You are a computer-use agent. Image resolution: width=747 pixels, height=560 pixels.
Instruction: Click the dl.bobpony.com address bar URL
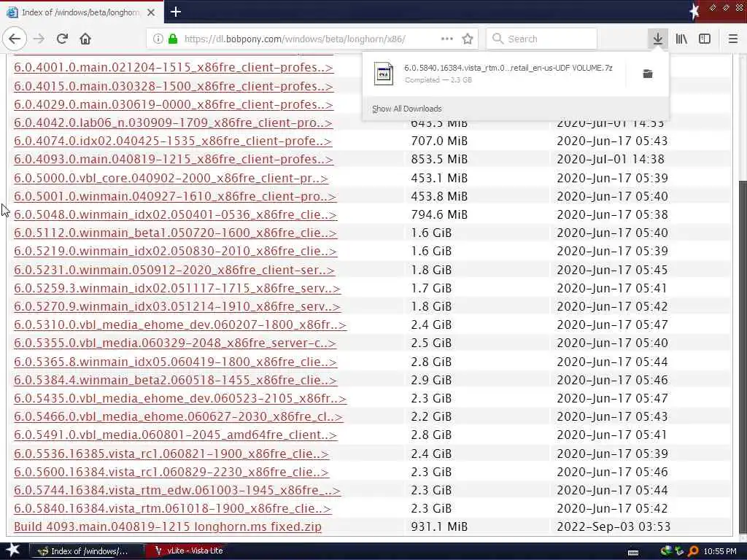(x=295, y=39)
